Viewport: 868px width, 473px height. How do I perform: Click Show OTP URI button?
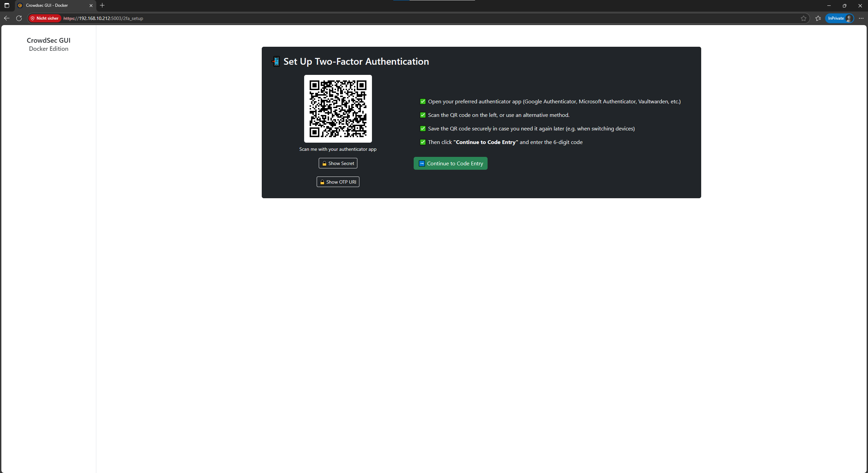338,182
